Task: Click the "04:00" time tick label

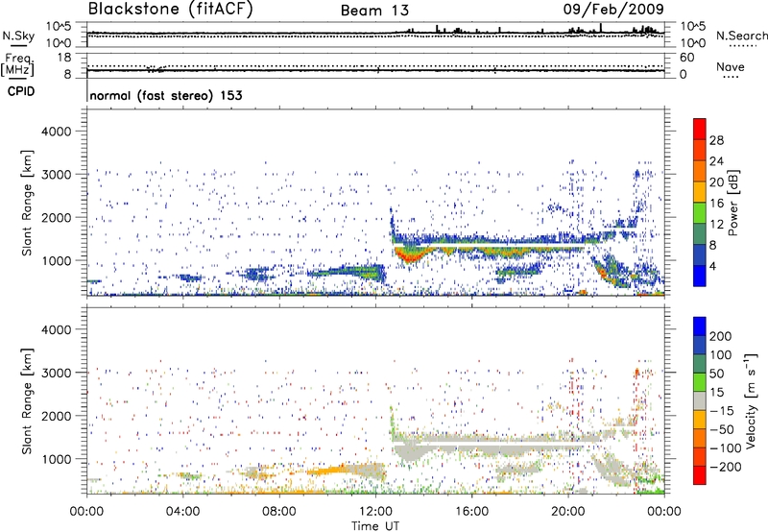Action: (182, 512)
